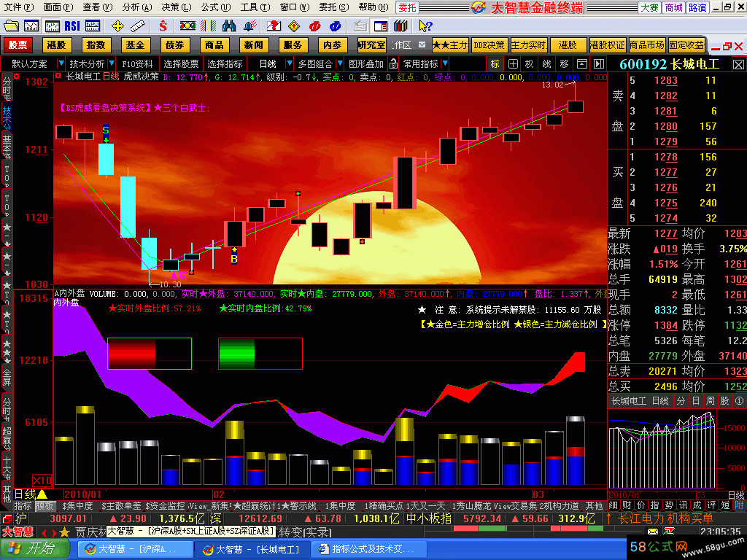Image resolution: width=747 pixels, height=560 pixels.
Task: Toggle the 周 weekly period button
Action: pos(710,401)
